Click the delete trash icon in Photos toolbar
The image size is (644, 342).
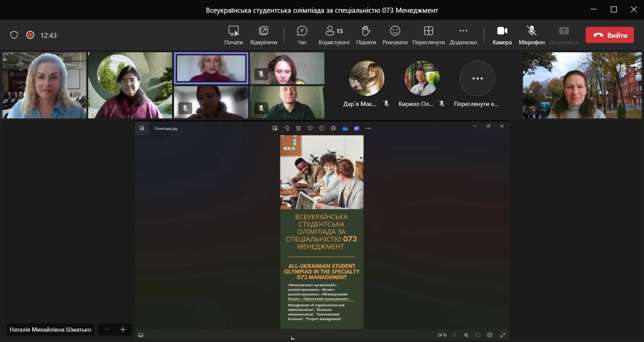click(x=298, y=128)
